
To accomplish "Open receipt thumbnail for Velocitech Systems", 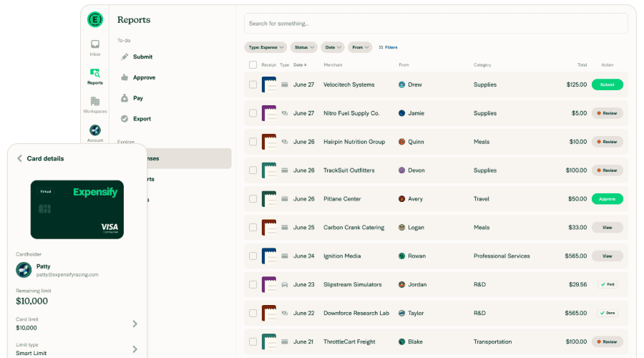I will [269, 84].
